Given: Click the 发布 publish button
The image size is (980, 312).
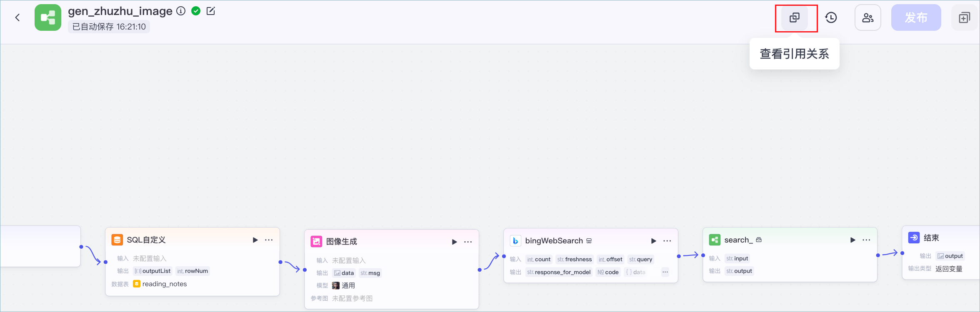Looking at the screenshot, I should [x=916, y=17].
